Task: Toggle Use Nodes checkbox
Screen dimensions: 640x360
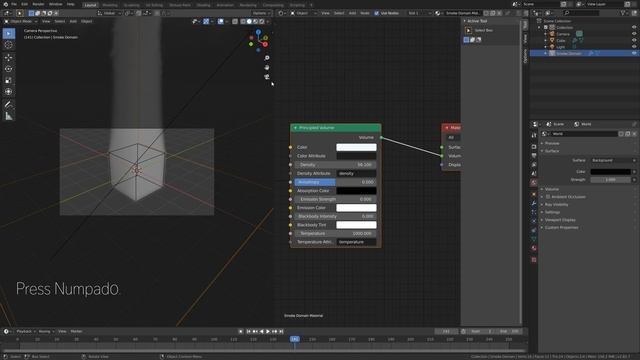Action: pos(376,13)
